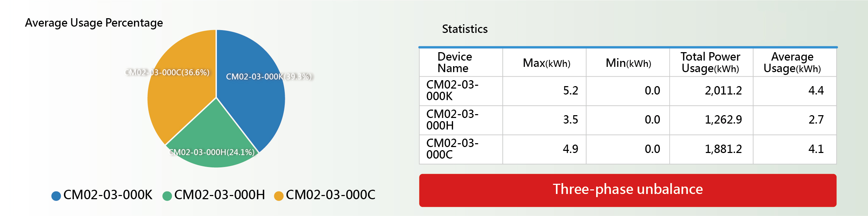Sort by Max(kWh) column header

tap(546, 63)
